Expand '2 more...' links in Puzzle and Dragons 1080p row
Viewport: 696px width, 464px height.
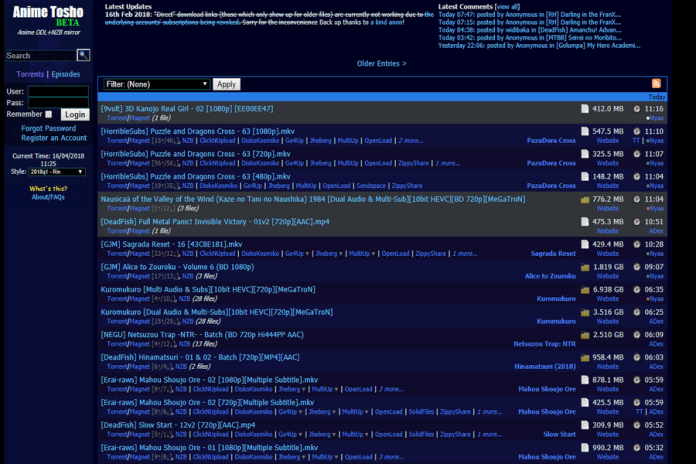pos(411,141)
